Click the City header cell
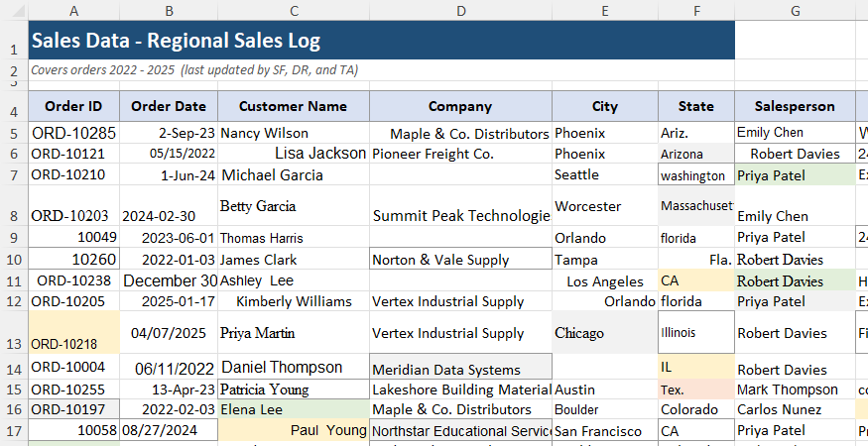The image size is (868, 446). 605,106
